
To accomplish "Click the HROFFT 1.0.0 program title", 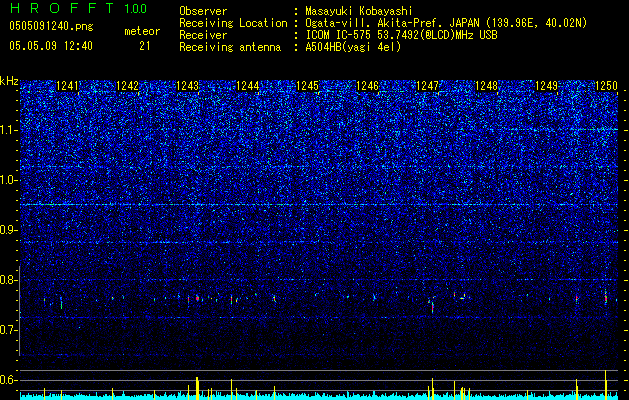I will point(78,8).
